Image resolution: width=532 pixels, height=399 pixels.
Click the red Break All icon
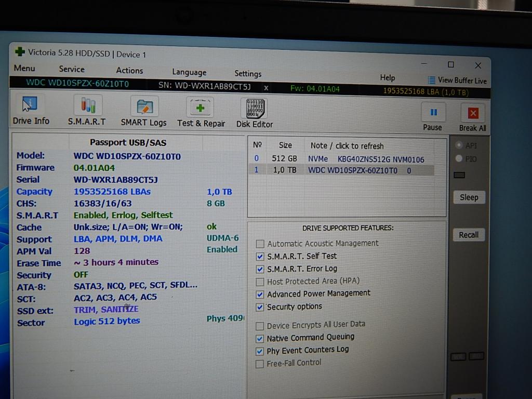(473, 113)
